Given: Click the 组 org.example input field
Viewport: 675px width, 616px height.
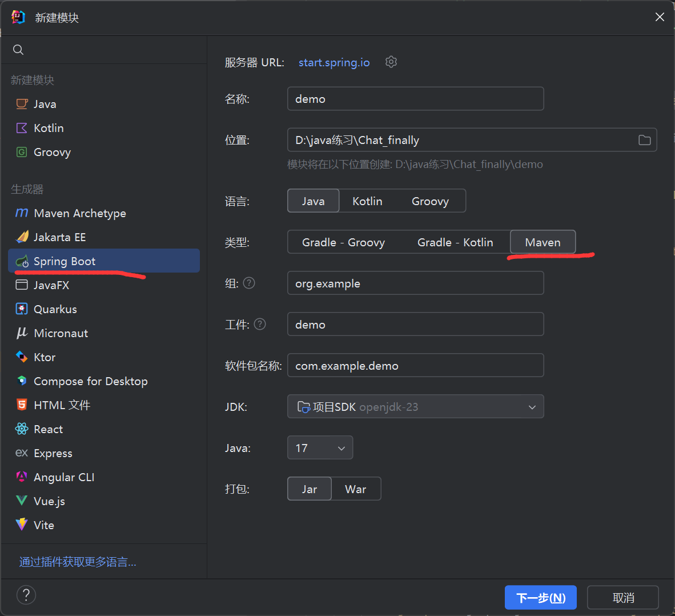Looking at the screenshot, I should tap(415, 283).
